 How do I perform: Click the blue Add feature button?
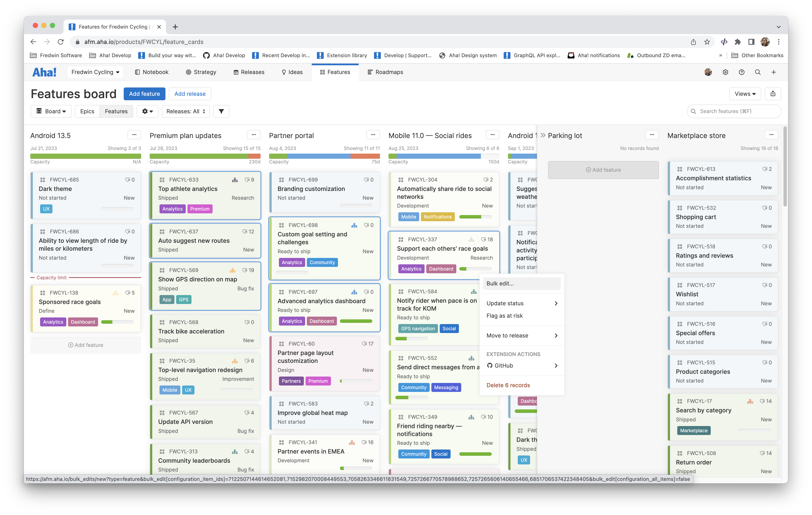[144, 94]
